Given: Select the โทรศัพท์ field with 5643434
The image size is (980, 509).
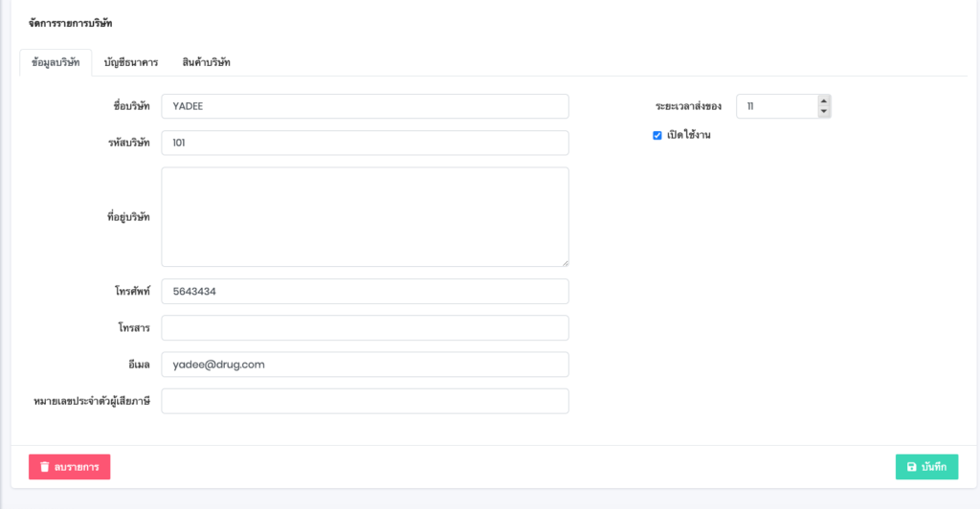Looking at the screenshot, I should pyautogui.click(x=365, y=291).
